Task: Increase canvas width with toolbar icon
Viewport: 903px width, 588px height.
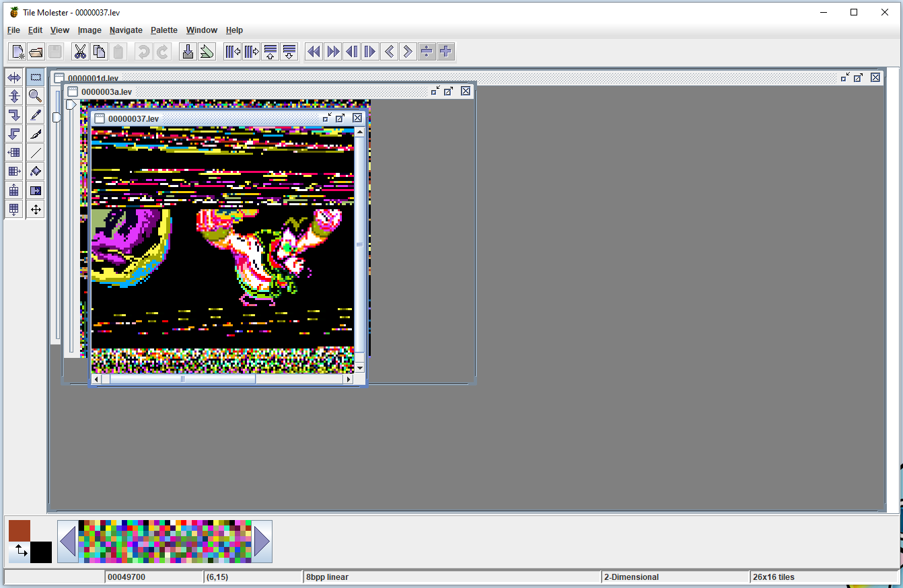Action: (x=252, y=52)
